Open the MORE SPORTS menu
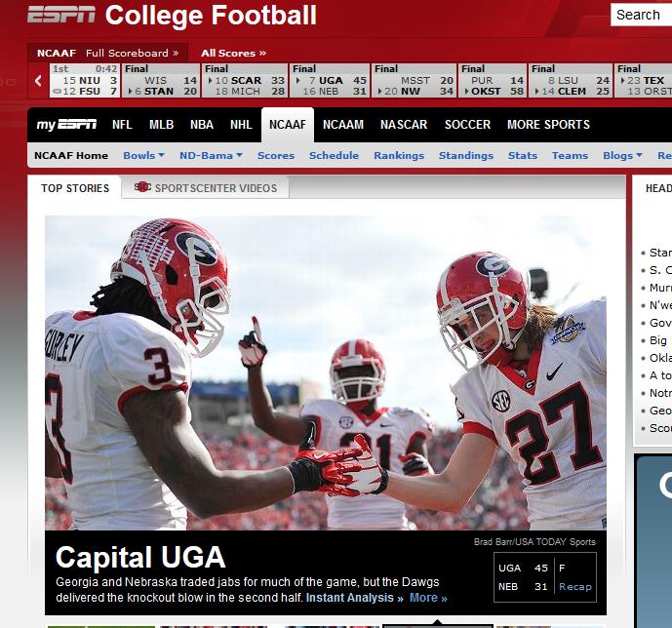The image size is (672, 628). tap(548, 125)
